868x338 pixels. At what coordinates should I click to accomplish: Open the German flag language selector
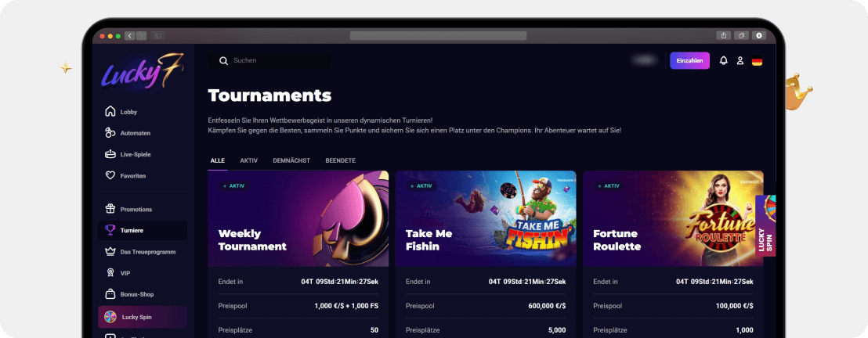coord(757,61)
